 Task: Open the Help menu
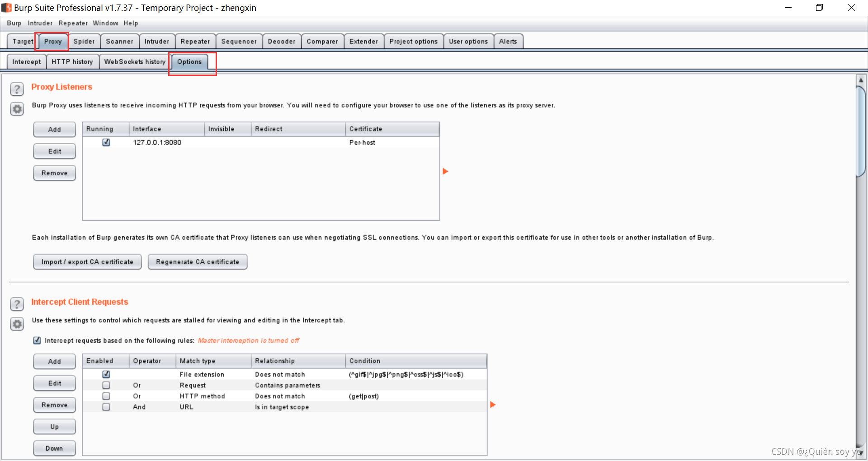tap(131, 23)
